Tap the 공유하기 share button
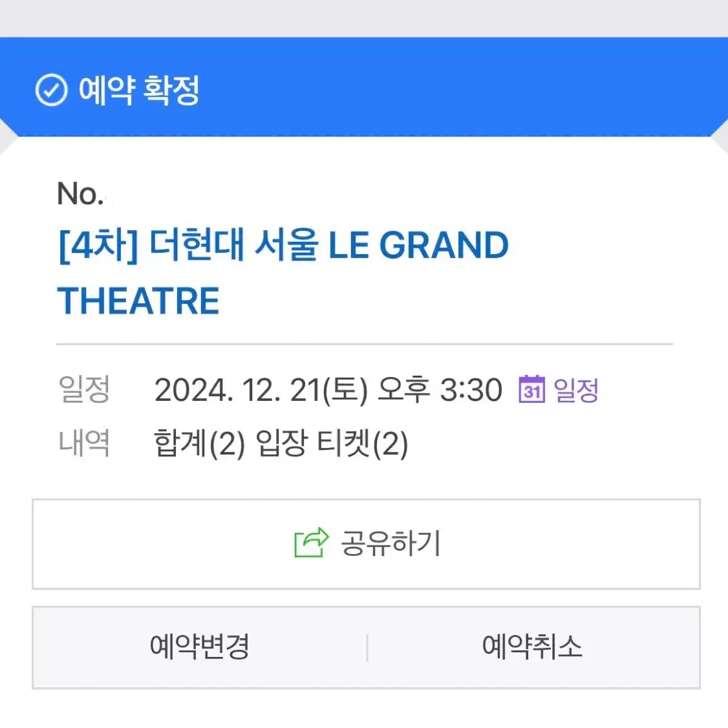 coord(366,544)
